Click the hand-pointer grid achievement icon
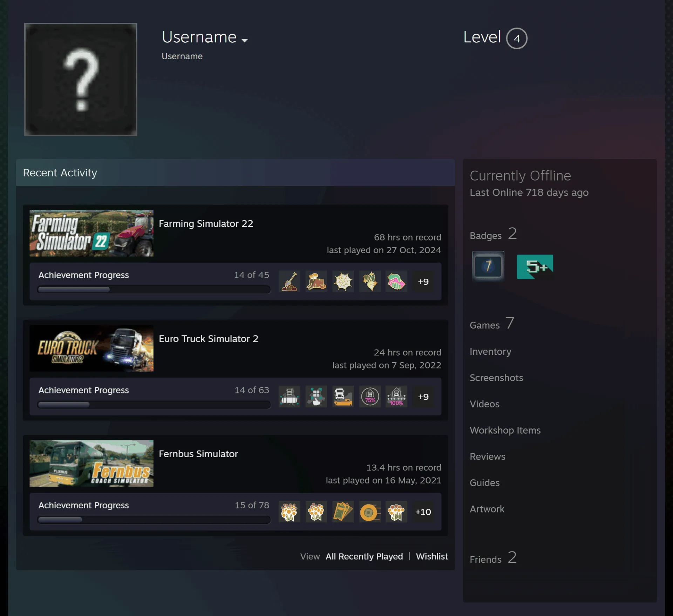Image resolution: width=673 pixels, height=616 pixels. (x=316, y=397)
